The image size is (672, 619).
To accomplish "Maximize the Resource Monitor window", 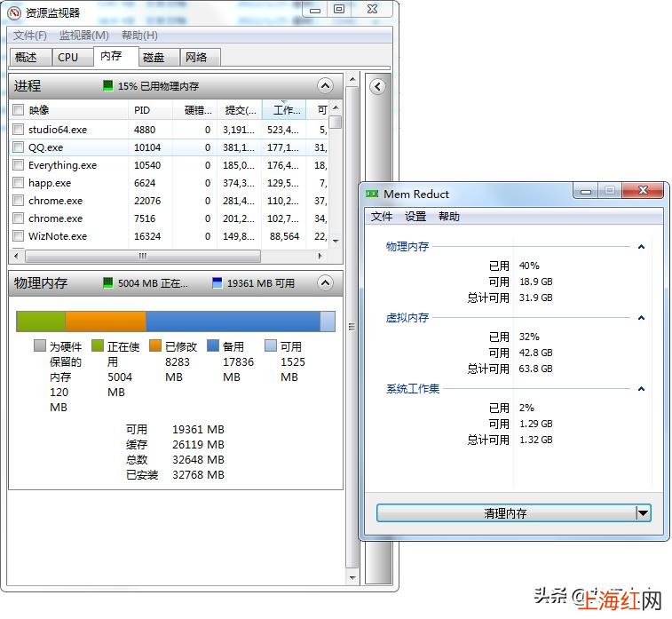I will click(339, 9).
